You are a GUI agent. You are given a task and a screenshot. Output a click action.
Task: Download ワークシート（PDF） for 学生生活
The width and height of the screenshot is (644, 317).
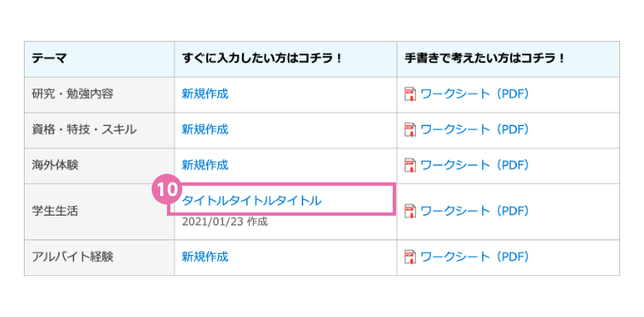coord(474,211)
